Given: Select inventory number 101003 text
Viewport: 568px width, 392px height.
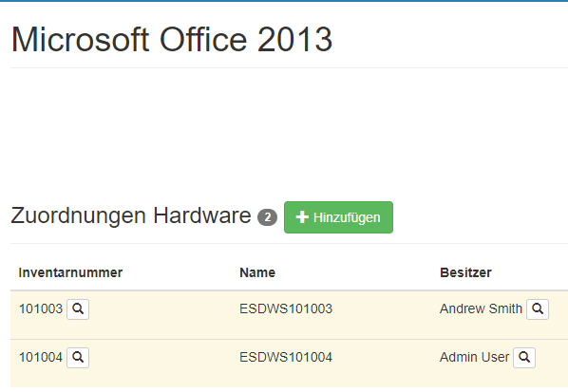Looking at the screenshot, I should coord(41,309).
